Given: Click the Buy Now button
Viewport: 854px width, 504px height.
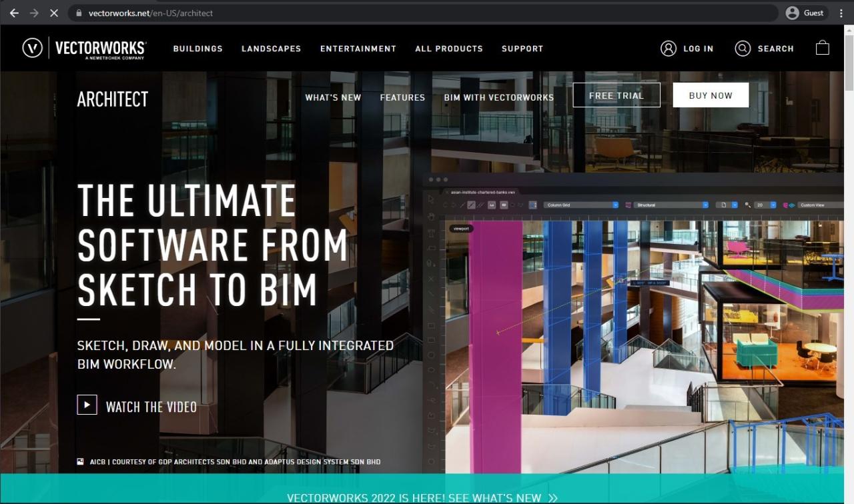Looking at the screenshot, I should [x=711, y=95].
